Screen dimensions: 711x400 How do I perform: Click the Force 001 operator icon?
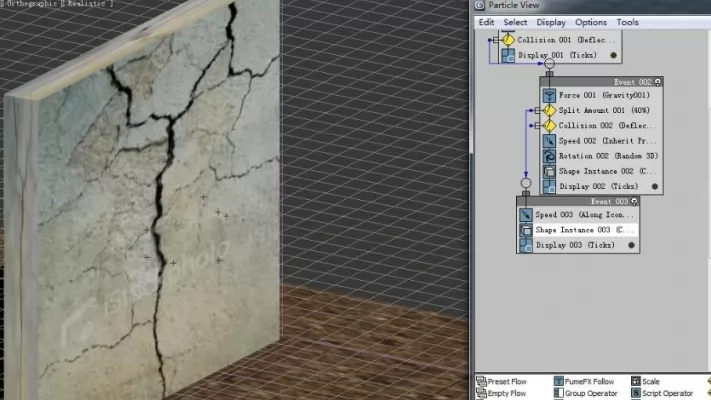549,95
